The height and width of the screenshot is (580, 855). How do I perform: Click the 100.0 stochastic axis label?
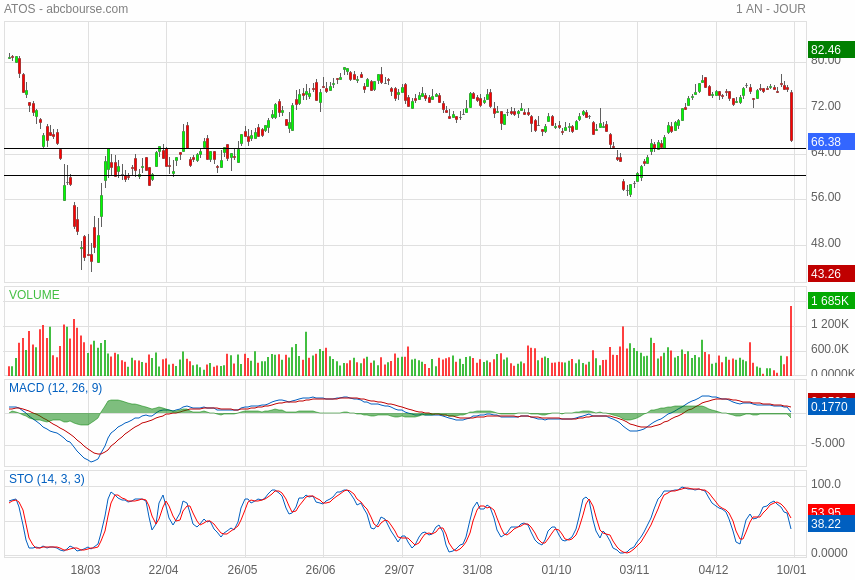tap(826, 484)
